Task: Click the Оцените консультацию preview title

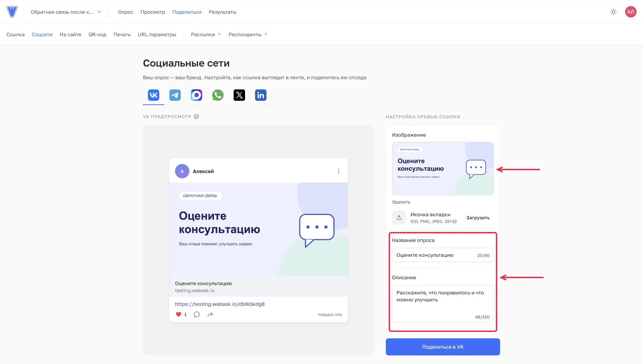Action: tap(204, 283)
